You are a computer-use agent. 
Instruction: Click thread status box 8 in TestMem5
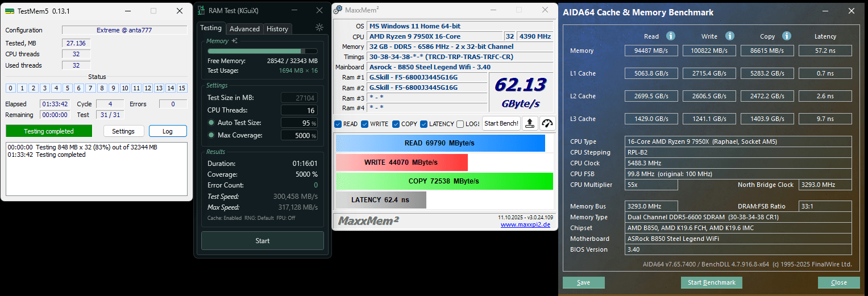(102, 88)
